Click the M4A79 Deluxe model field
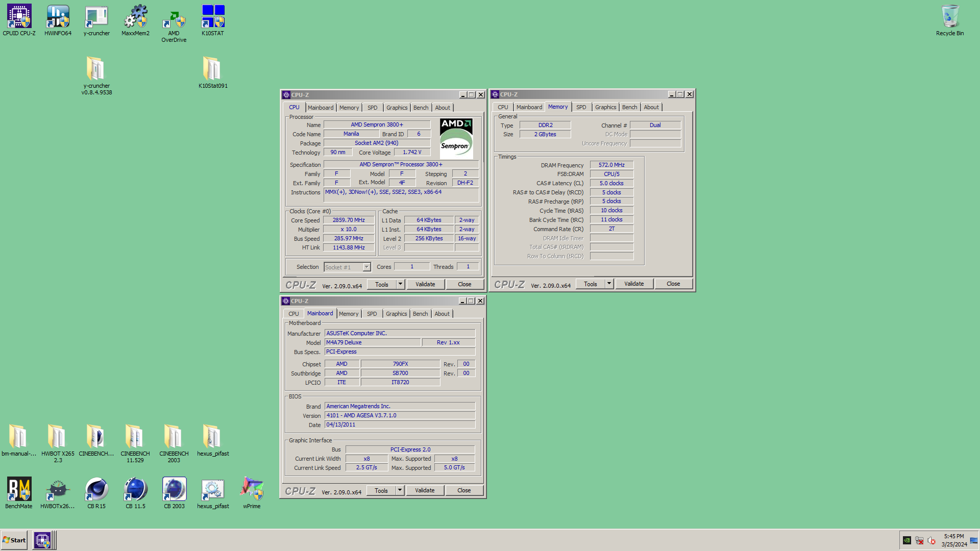Image resolution: width=980 pixels, height=551 pixels. [373, 342]
